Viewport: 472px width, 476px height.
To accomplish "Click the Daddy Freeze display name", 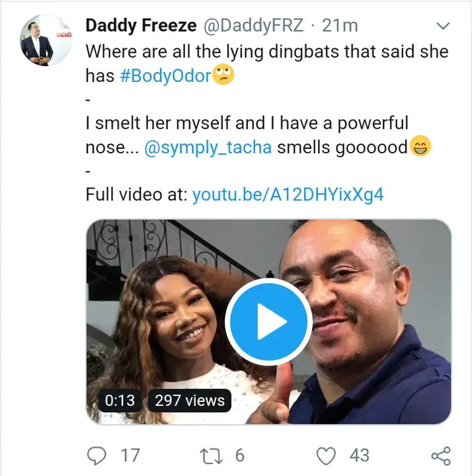I will click(x=141, y=25).
